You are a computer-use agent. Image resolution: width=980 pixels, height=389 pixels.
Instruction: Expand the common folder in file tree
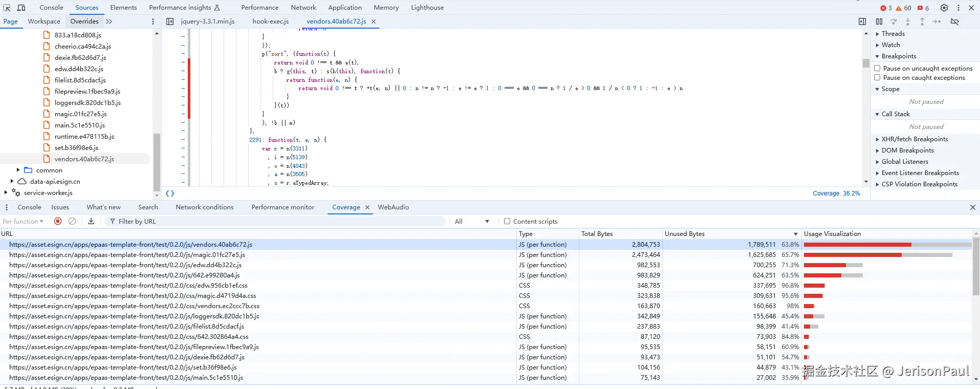[18, 170]
